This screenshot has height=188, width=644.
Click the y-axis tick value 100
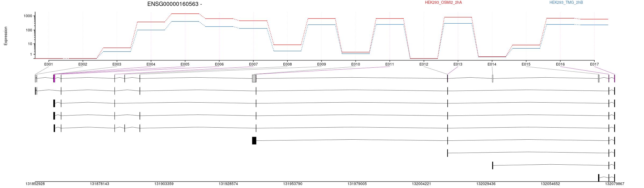pos(29,30)
